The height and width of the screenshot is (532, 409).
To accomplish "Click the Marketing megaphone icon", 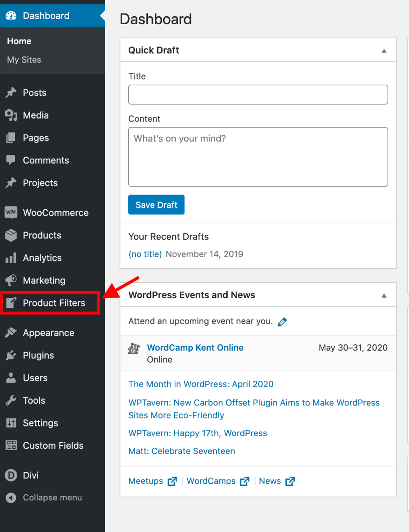I will click(x=11, y=280).
